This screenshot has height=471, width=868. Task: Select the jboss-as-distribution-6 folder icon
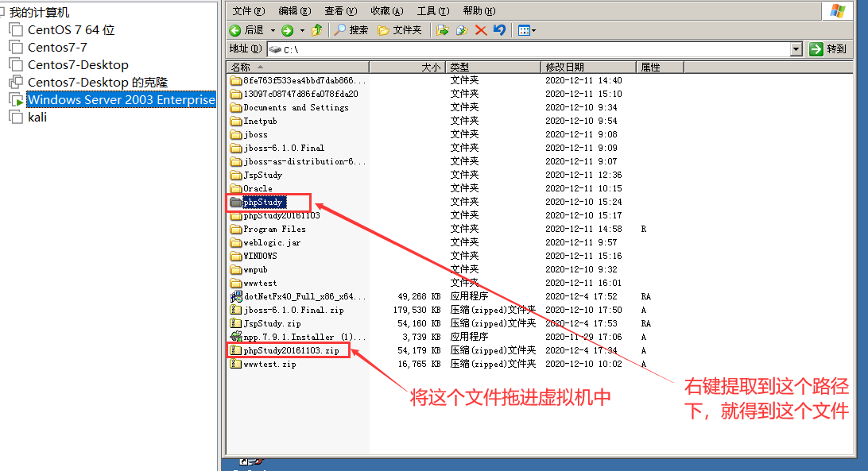point(236,161)
